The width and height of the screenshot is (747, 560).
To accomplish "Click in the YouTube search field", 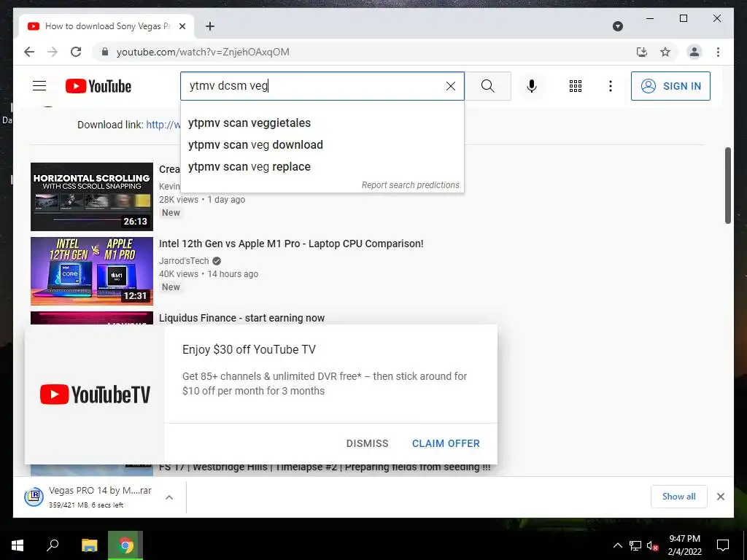I will click(314, 86).
